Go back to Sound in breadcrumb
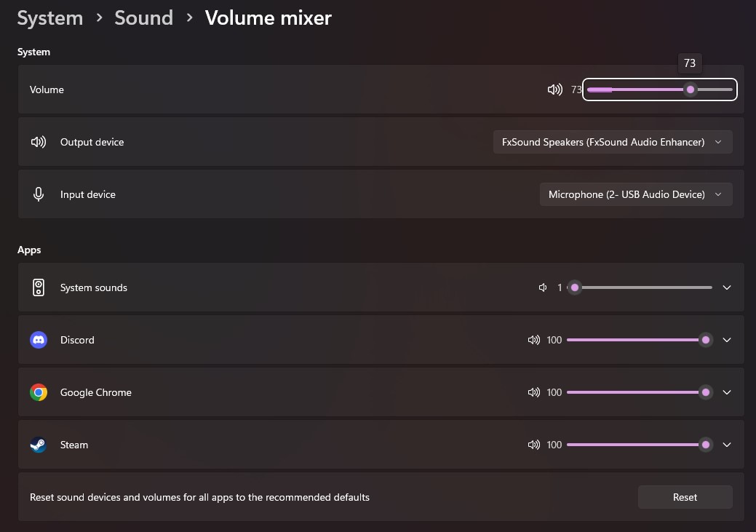This screenshot has width=756, height=532. [x=143, y=18]
